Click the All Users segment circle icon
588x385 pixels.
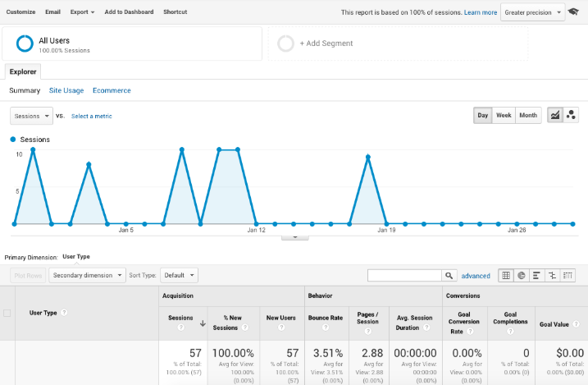click(25, 44)
